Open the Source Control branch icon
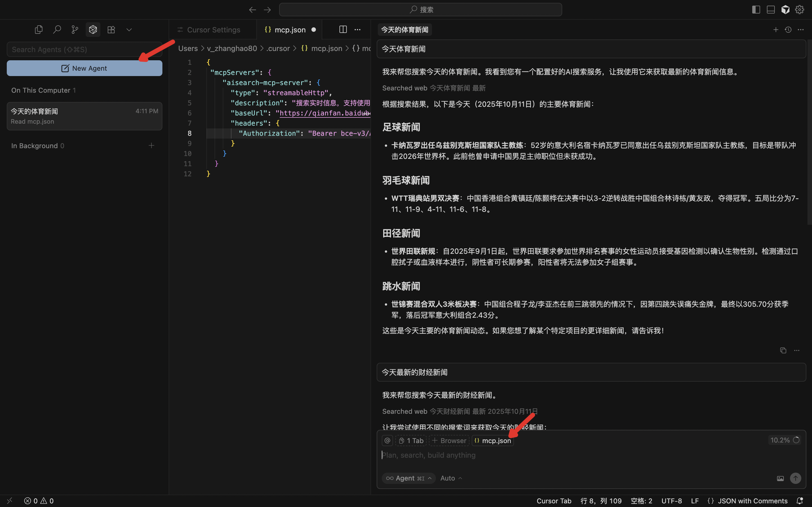 pyautogui.click(x=75, y=30)
